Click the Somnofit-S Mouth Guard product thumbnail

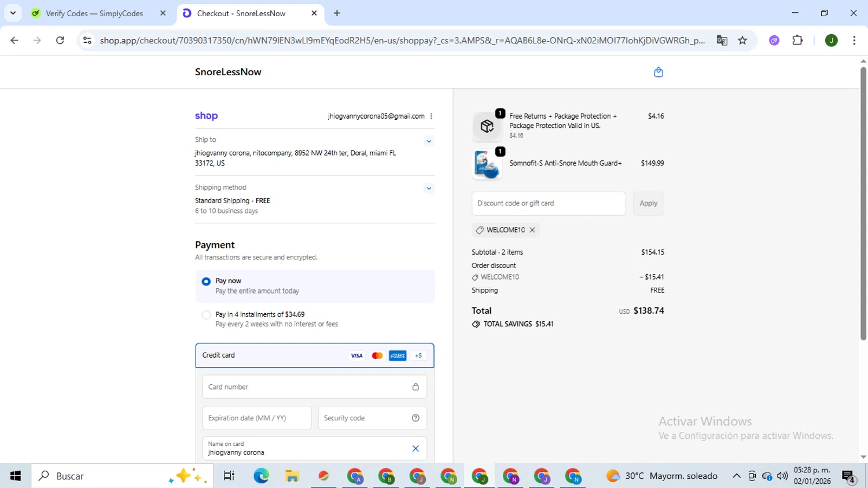(487, 164)
